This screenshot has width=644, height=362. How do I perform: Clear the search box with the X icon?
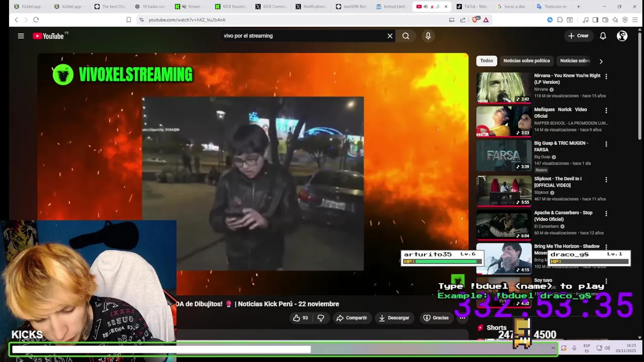click(389, 36)
